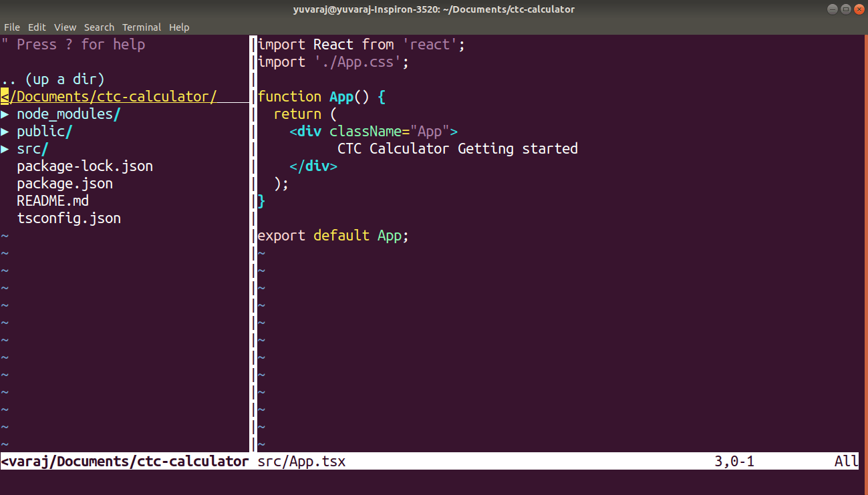
Task: Click the div className="App" opening tag
Action: point(374,132)
